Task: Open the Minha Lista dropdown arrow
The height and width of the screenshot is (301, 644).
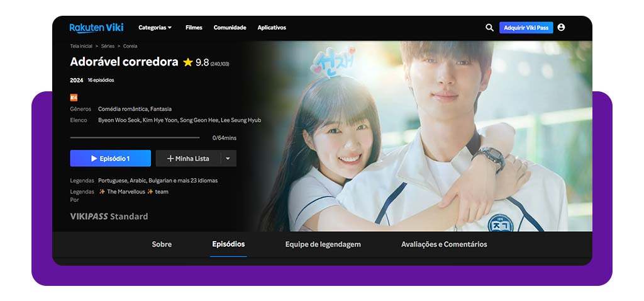Action: [x=228, y=158]
